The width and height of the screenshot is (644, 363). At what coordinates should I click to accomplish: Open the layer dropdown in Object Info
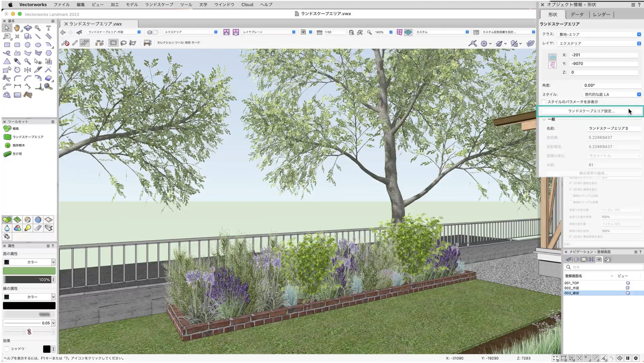point(600,43)
